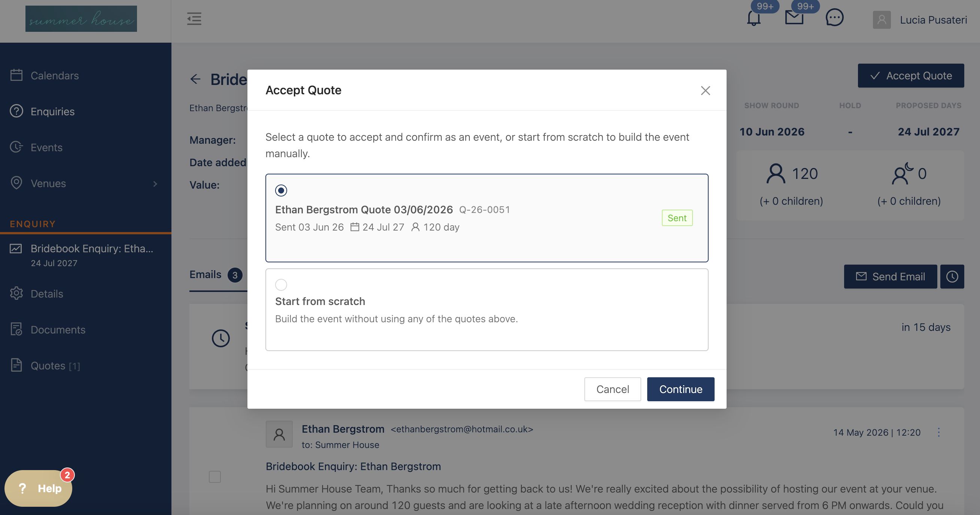
Task: Select the Ethan Bergstrom Quote radio button
Action: pos(281,190)
